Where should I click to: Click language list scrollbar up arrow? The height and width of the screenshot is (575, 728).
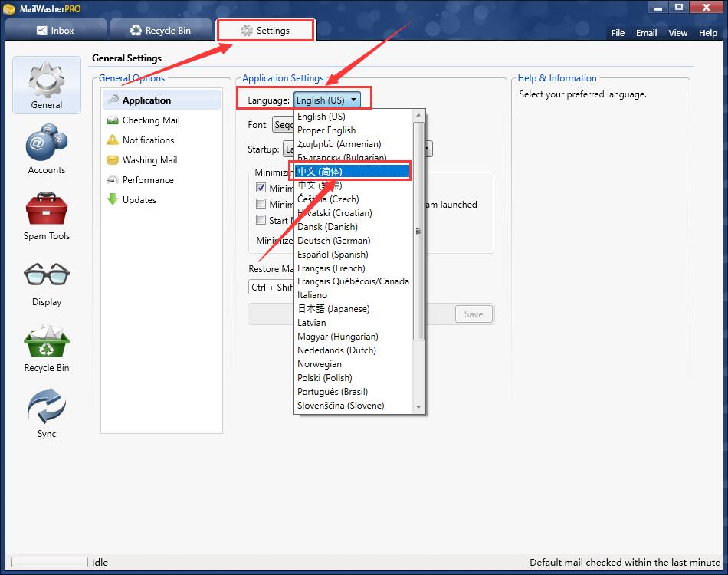[418, 115]
